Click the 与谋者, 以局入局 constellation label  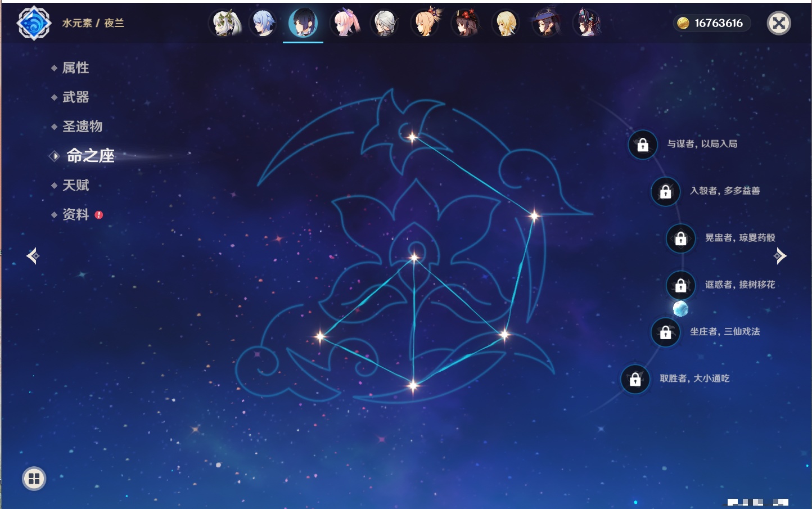coord(702,144)
